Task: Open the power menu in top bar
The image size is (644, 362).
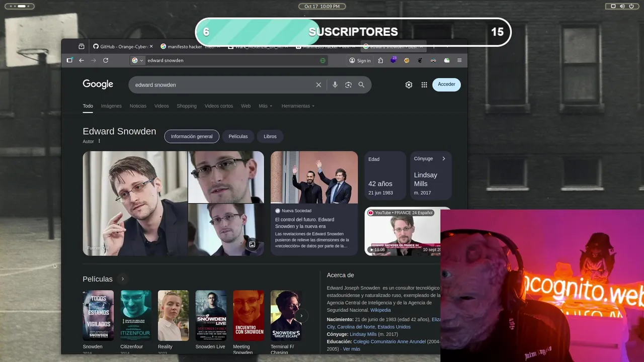Action: pyautogui.click(x=631, y=6)
